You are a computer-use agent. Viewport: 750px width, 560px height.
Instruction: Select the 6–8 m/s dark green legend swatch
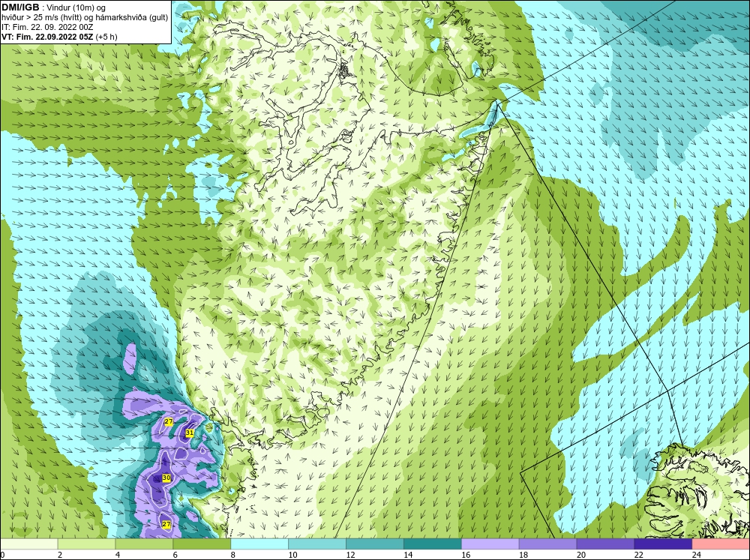coord(202,544)
